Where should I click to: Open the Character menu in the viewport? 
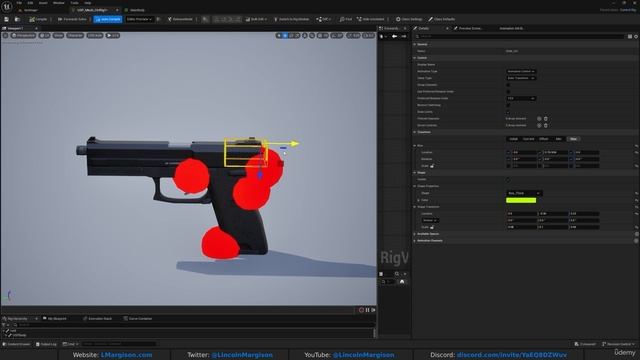[x=75, y=36]
